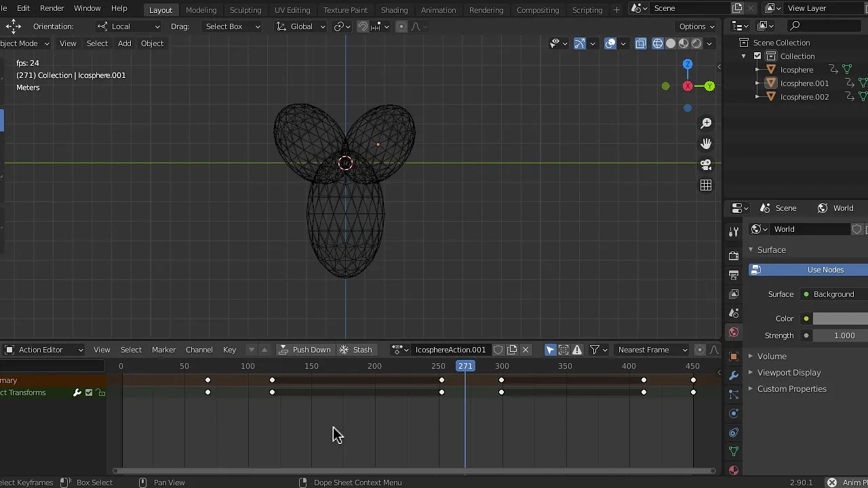Screen dimensions: 868x488
Task: Toggle the Object Transforms channel checkbox
Action: [89, 392]
